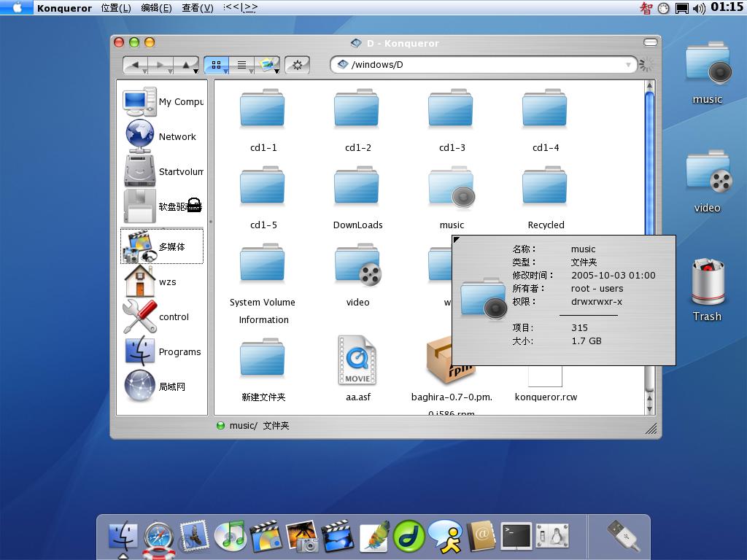Click the menu bar overflow arrows

(x=240, y=7)
